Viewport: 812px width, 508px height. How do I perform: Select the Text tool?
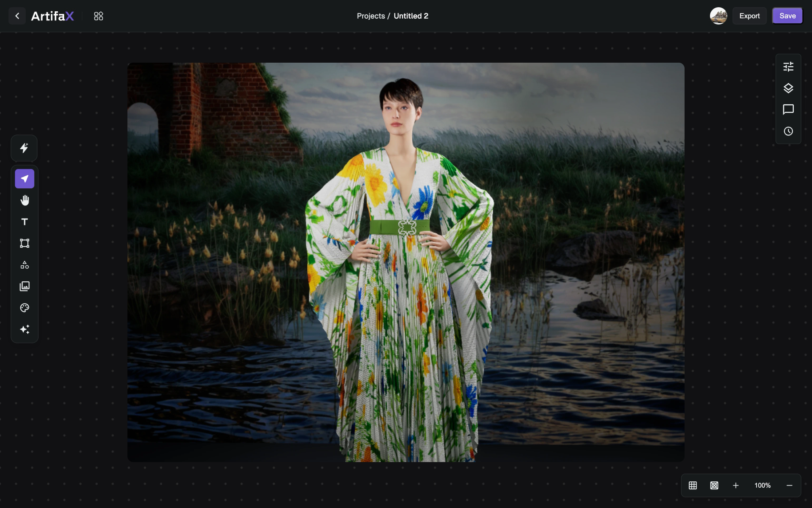click(x=24, y=222)
